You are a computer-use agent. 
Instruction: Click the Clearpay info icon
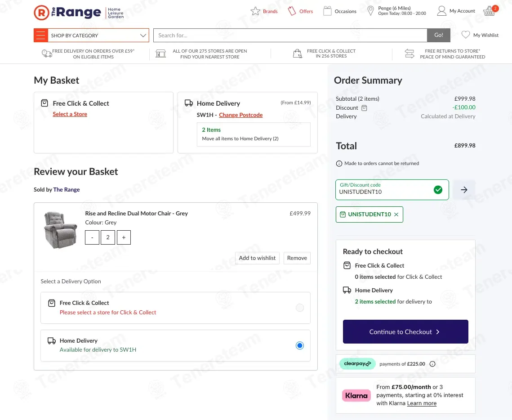click(432, 364)
